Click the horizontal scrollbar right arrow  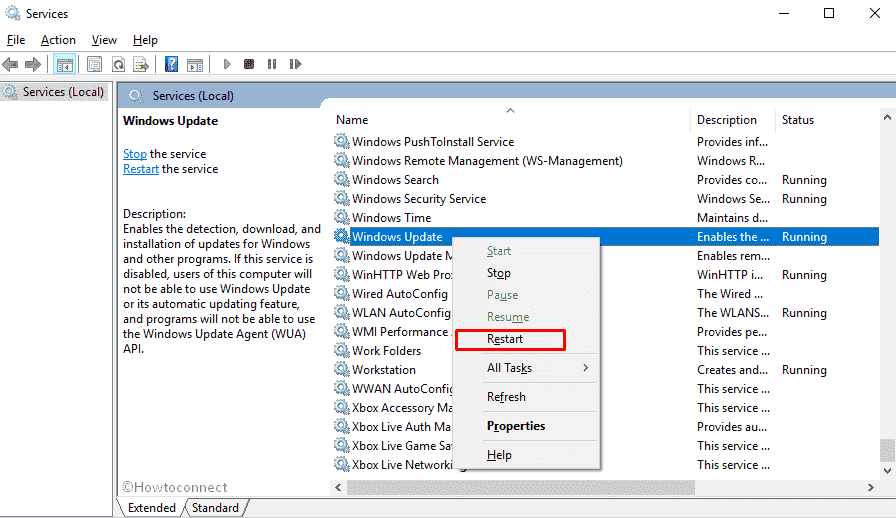(x=871, y=487)
